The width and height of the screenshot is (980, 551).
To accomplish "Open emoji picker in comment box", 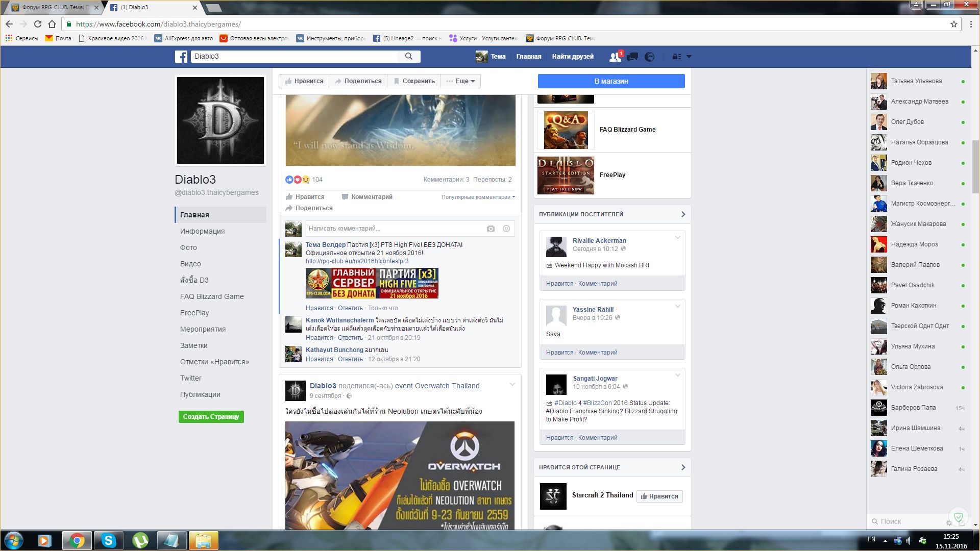I will tap(506, 229).
